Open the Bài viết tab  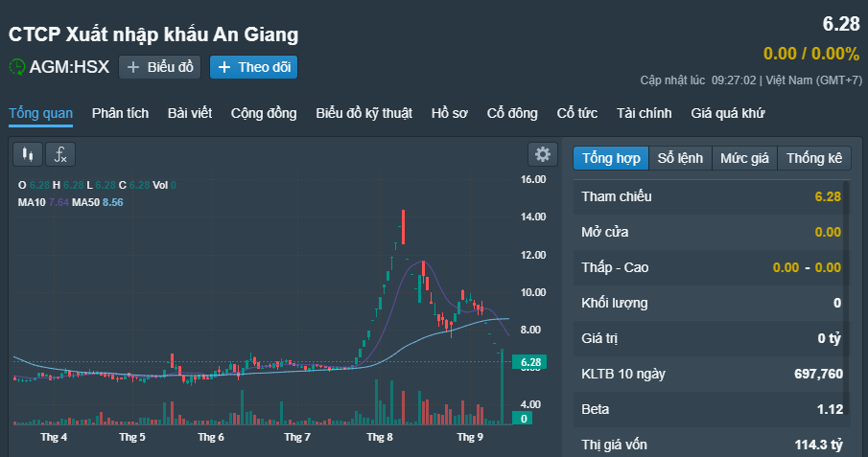[190, 113]
